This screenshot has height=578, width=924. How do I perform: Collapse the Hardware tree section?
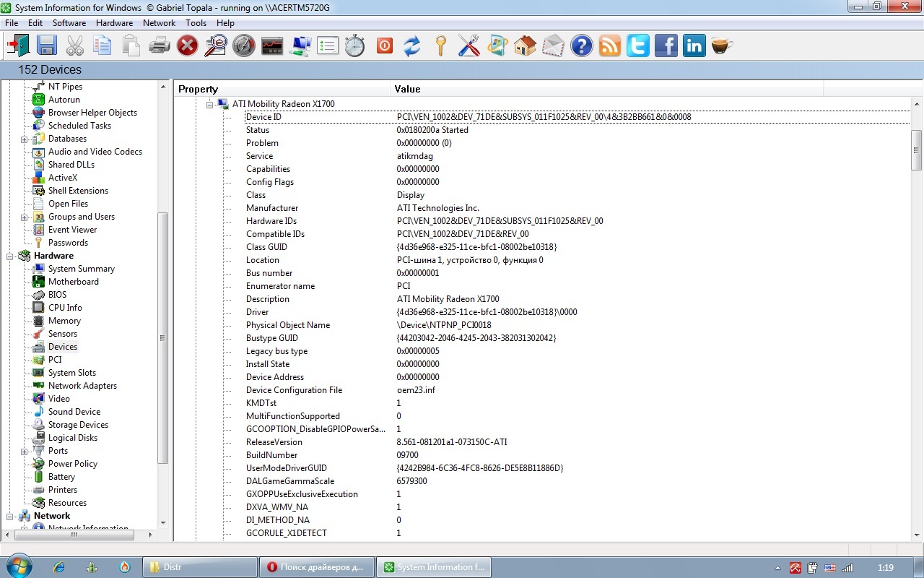point(10,256)
